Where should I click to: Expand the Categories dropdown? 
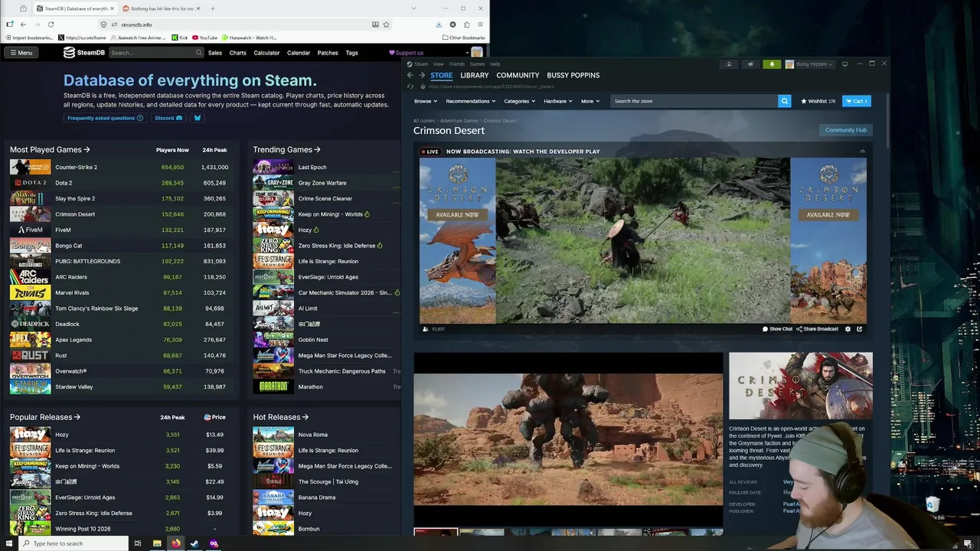click(x=519, y=101)
